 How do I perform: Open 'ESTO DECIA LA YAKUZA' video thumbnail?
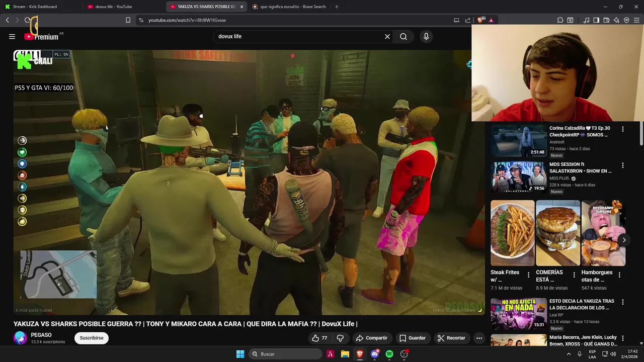[519, 314]
